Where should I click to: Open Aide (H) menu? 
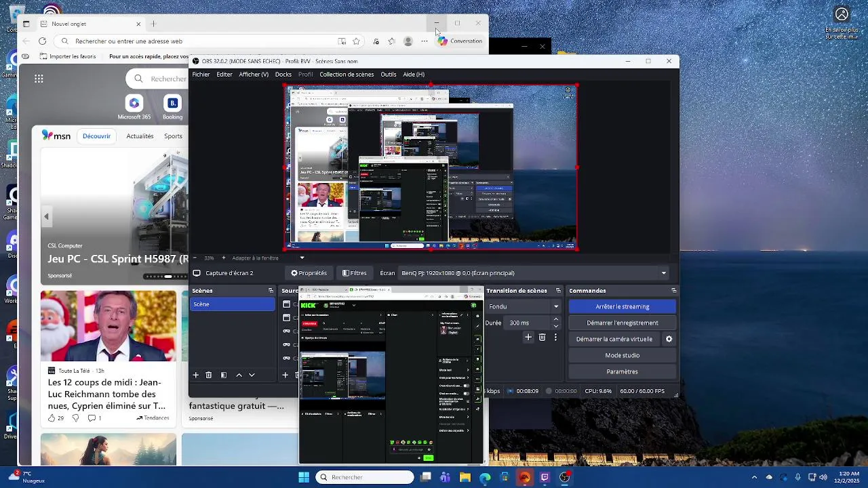[x=414, y=75]
